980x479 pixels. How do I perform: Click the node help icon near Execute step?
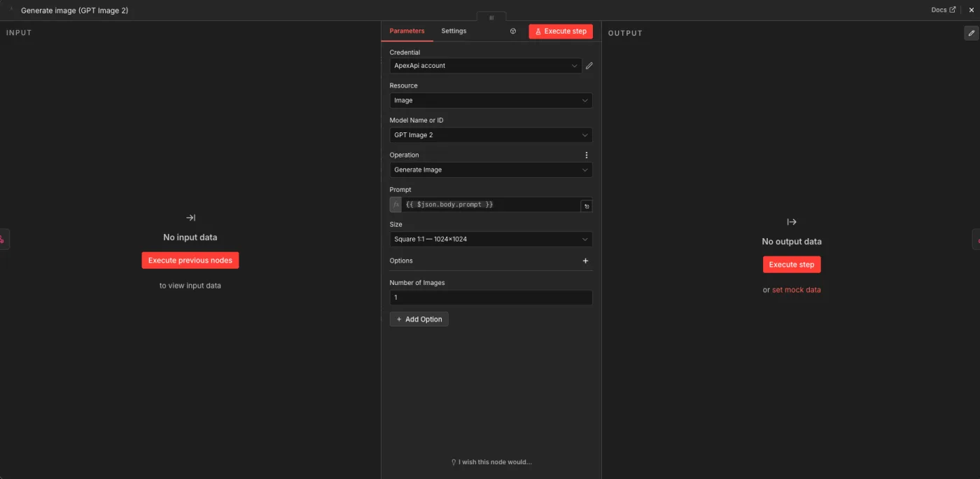coord(513,32)
